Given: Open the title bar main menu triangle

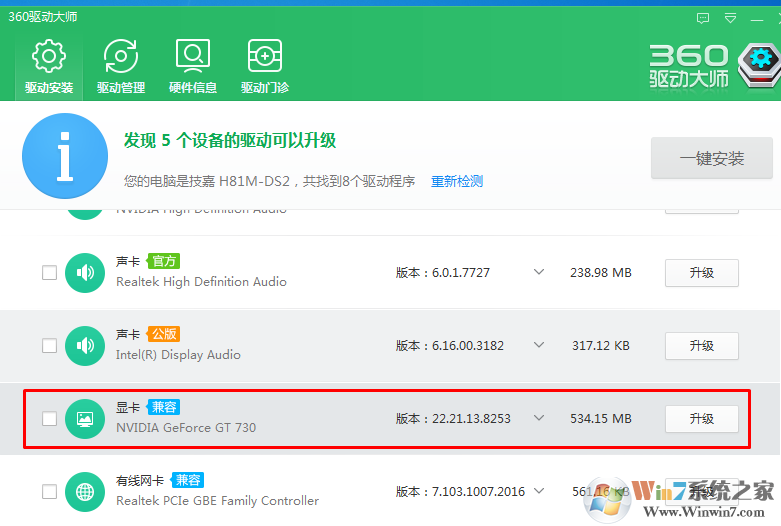Looking at the screenshot, I should pos(730,18).
